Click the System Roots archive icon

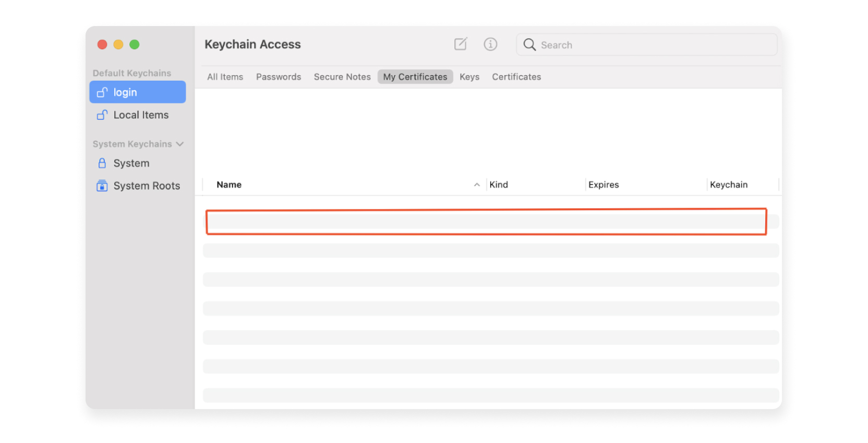pos(102,186)
